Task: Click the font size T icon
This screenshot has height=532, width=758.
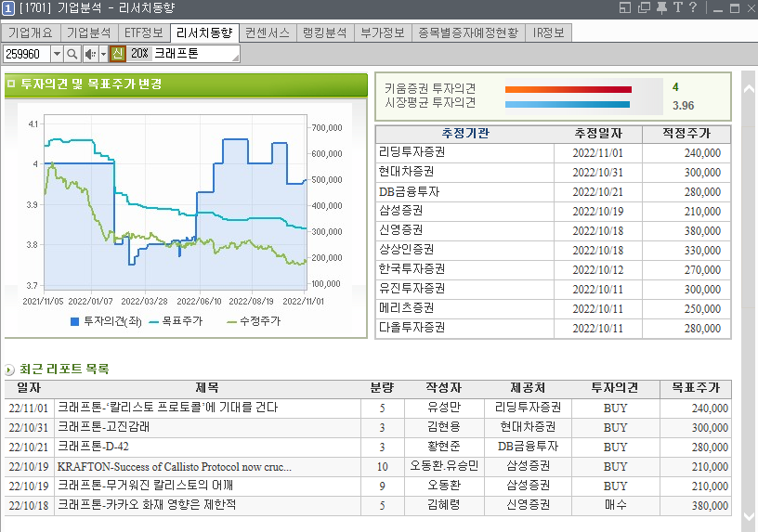Action: click(x=677, y=8)
